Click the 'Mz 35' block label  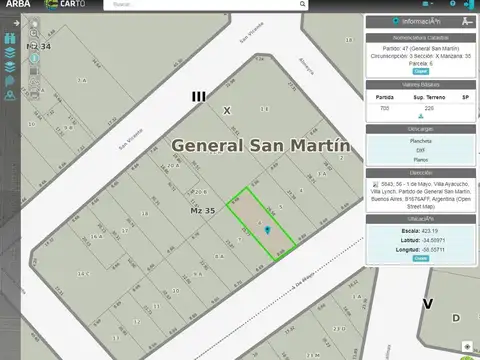pos(203,211)
